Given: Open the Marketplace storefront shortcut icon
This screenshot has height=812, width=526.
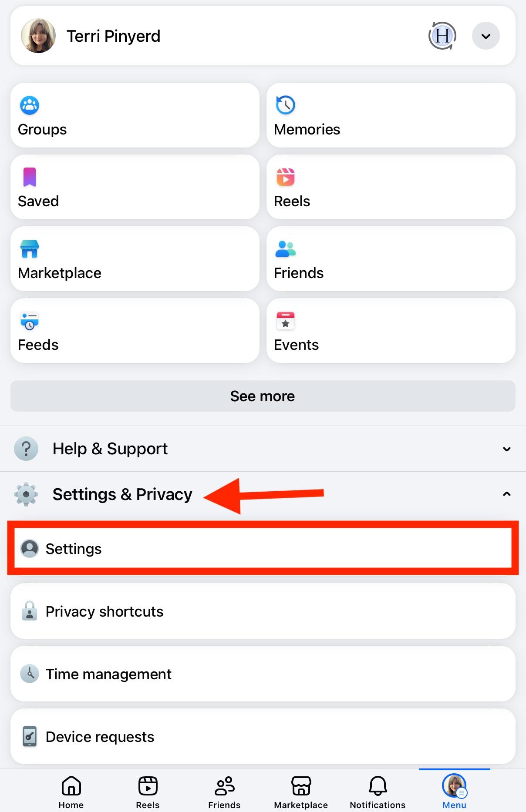Looking at the screenshot, I should (x=30, y=249).
